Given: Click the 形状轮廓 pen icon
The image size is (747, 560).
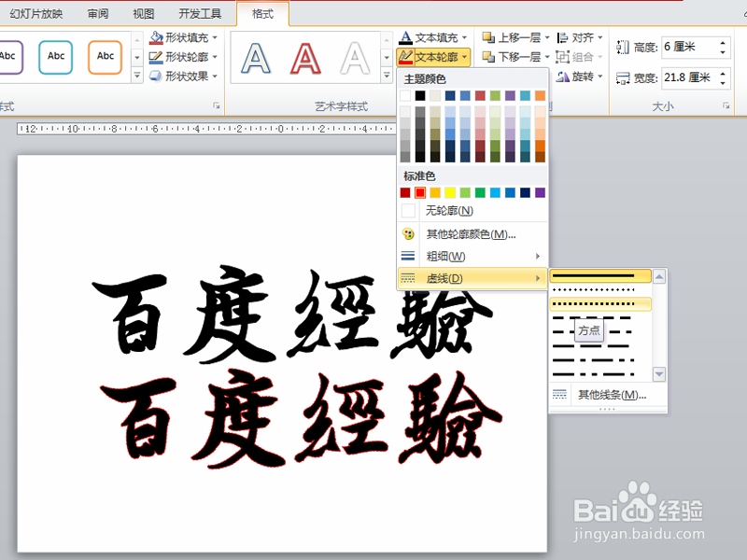Looking at the screenshot, I should click(156, 57).
